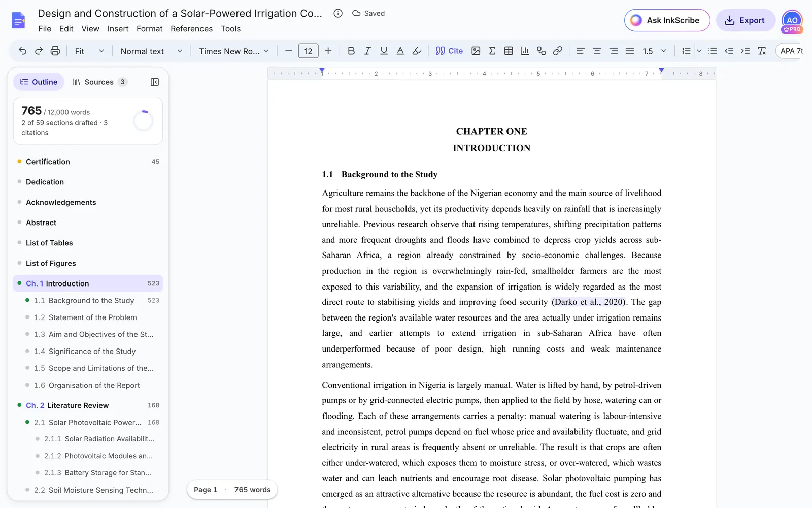
Task: Select the highlighter tool
Action: (417, 51)
